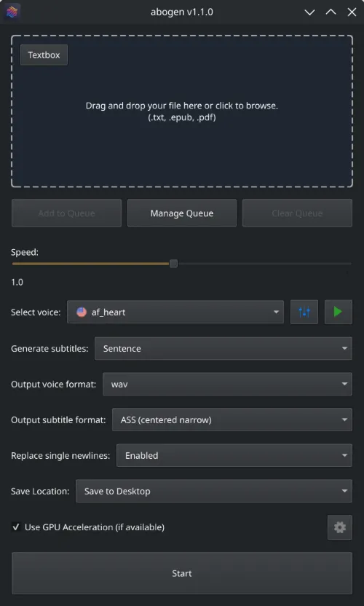
Task: Open the Replace single newlines dropdown
Action: point(234,455)
